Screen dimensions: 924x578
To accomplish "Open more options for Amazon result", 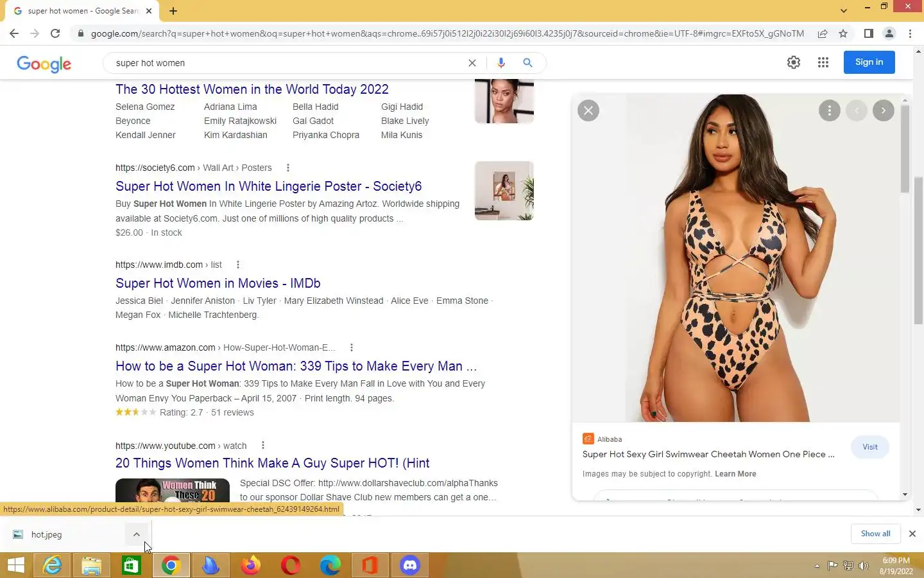I will 351,347.
